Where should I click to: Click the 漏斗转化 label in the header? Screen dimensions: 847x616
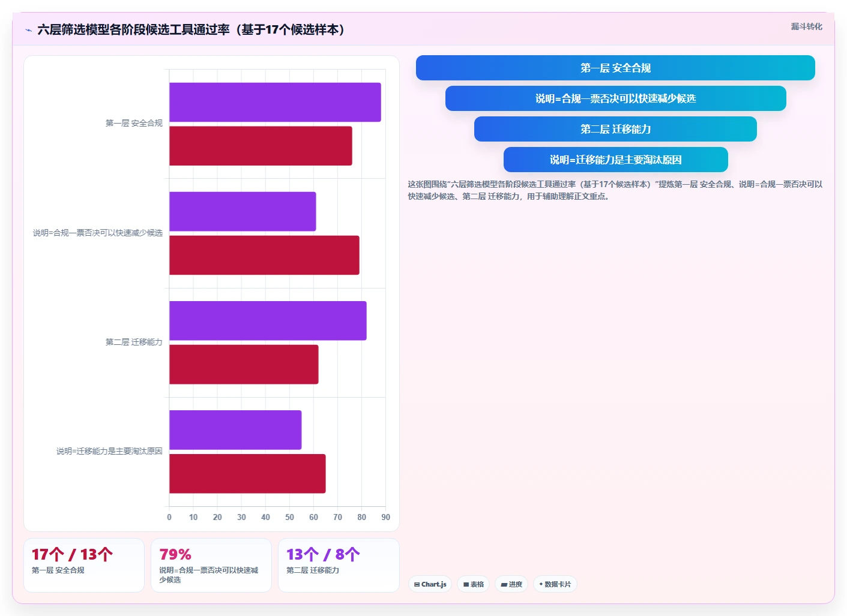coord(806,26)
